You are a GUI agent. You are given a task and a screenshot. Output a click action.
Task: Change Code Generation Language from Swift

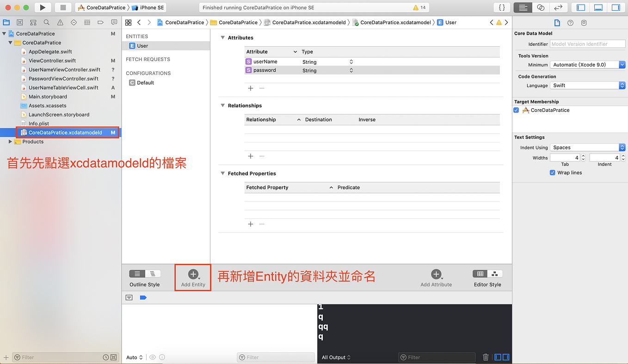coord(622,85)
